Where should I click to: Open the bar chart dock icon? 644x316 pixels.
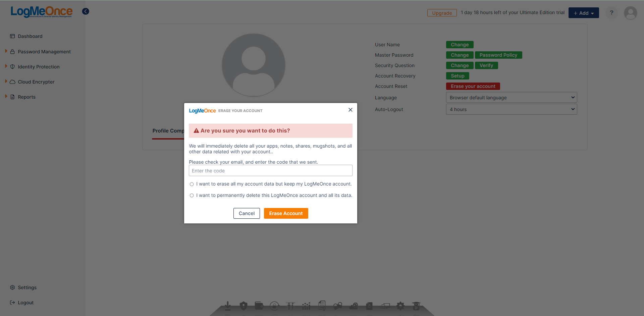[306, 306]
